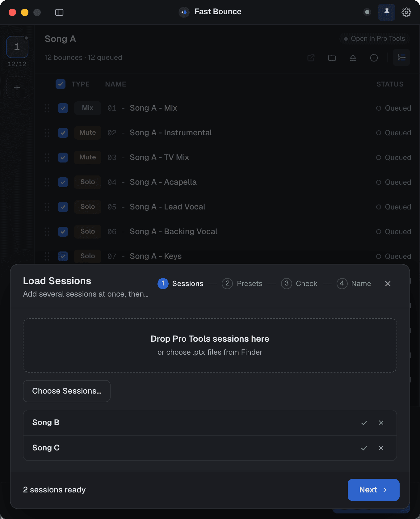Click the Song A session title
420x519 pixels.
click(x=60, y=39)
